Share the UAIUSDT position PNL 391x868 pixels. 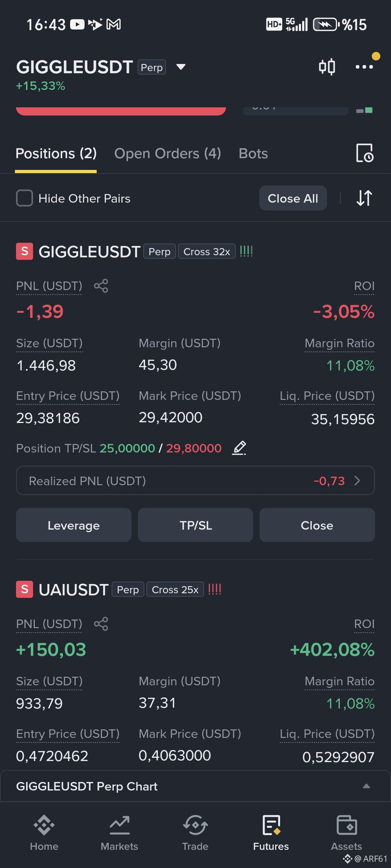coord(101,624)
